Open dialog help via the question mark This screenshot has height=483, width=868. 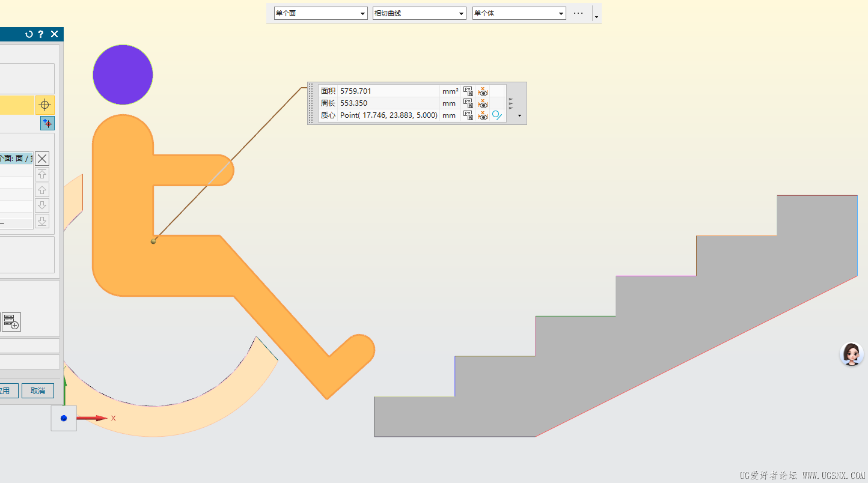pyautogui.click(x=41, y=34)
